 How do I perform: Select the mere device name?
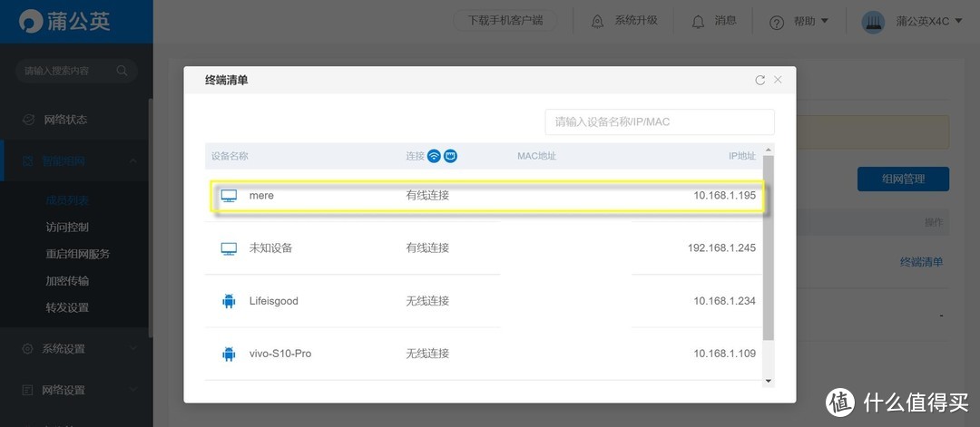pyautogui.click(x=262, y=196)
